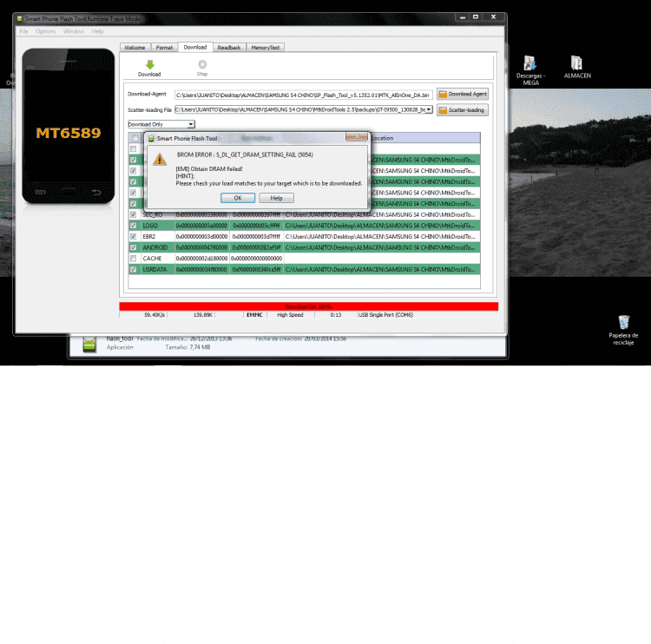Click the Scatter-loading folder button
Screen dimensions: 651x644
point(463,110)
